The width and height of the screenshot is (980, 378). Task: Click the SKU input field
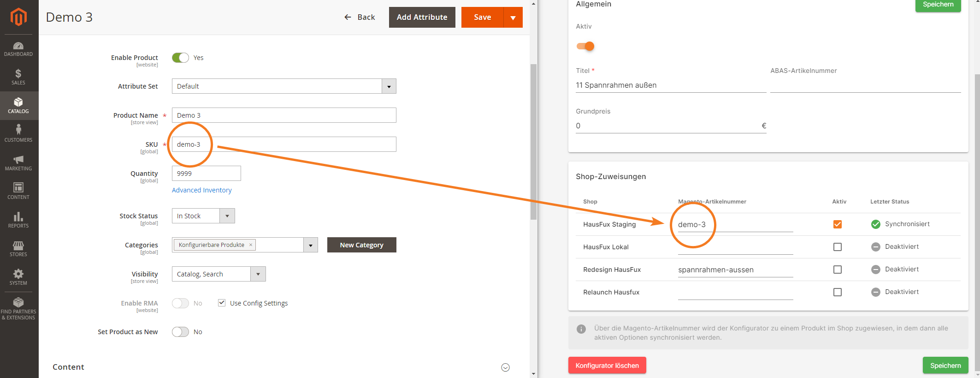[x=284, y=144]
